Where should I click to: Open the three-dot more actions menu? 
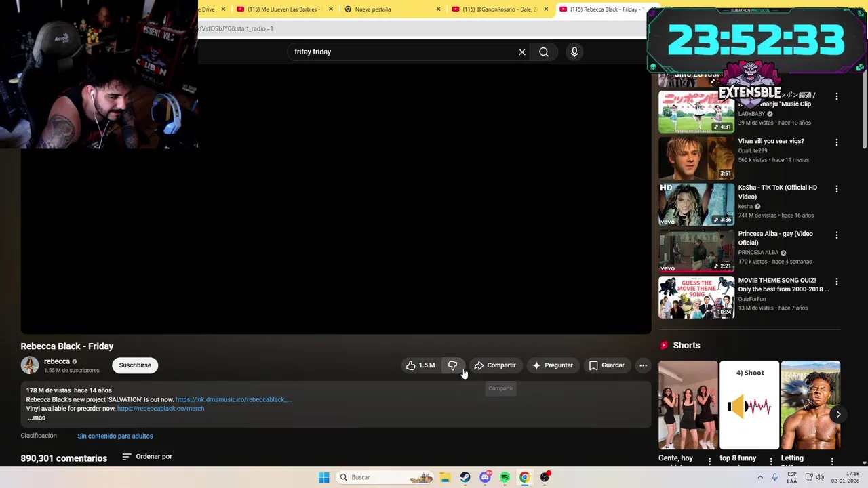(x=643, y=365)
